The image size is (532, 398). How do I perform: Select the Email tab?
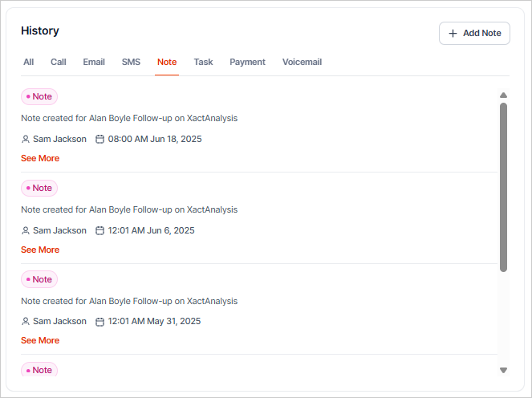pyautogui.click(x=94, y=62)
